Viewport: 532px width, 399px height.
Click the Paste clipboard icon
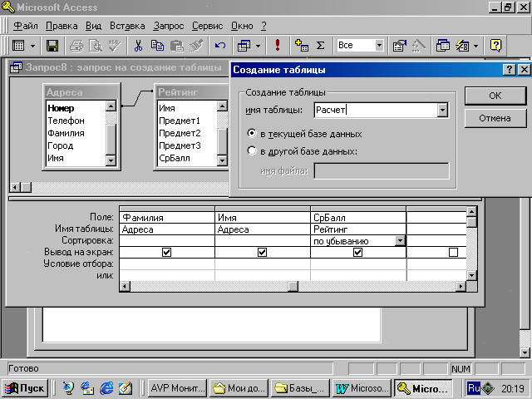coord(177,46)
